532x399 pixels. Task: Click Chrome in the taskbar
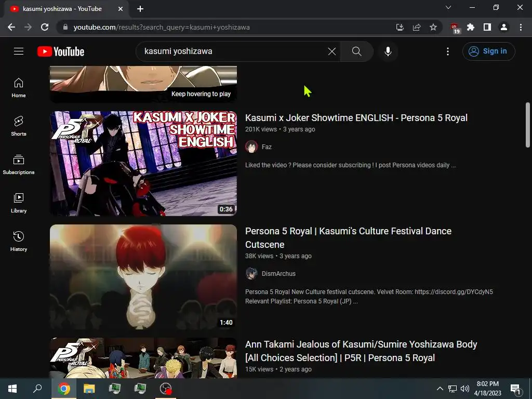[64, 389]
